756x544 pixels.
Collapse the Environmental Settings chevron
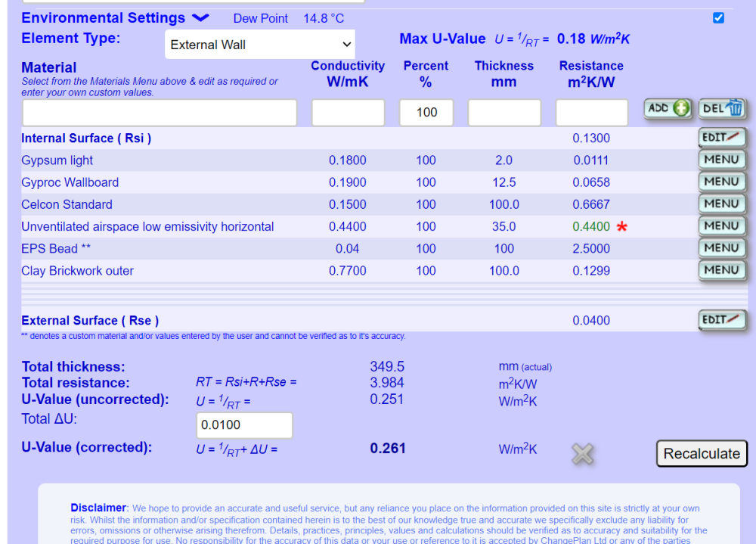200,18
